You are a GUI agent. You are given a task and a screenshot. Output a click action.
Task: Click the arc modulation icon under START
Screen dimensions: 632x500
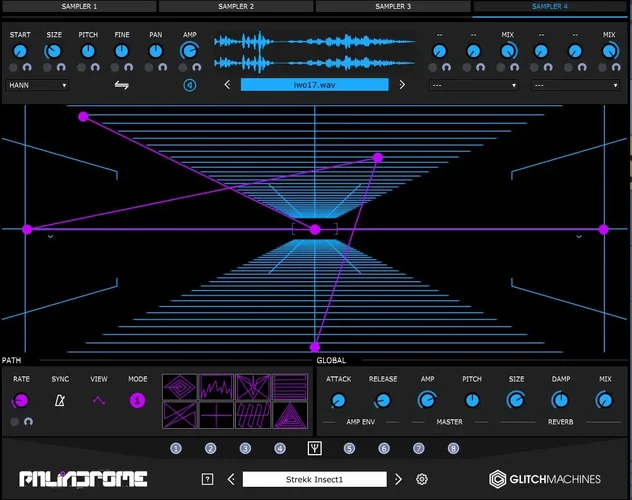pyautogui.click(x=27, y=67)
